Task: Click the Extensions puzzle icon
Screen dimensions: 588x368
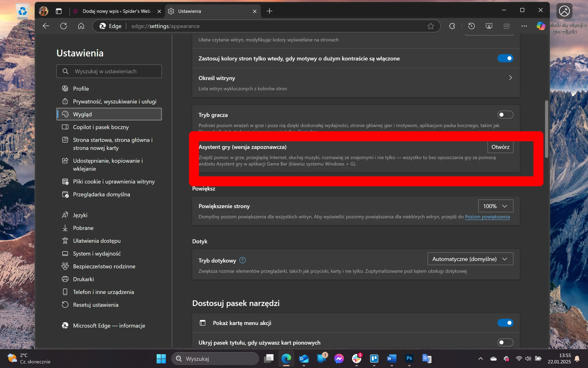Action: (x=452, y=26)
